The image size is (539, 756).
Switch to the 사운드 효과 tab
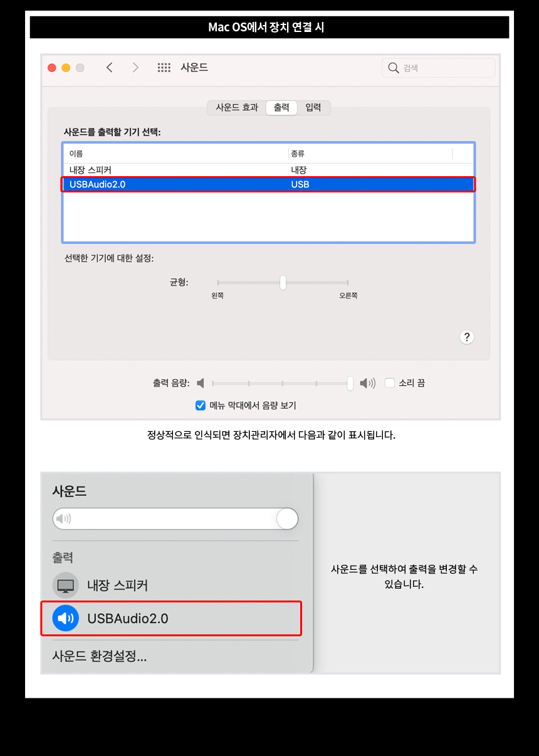[x=237, y=108]
